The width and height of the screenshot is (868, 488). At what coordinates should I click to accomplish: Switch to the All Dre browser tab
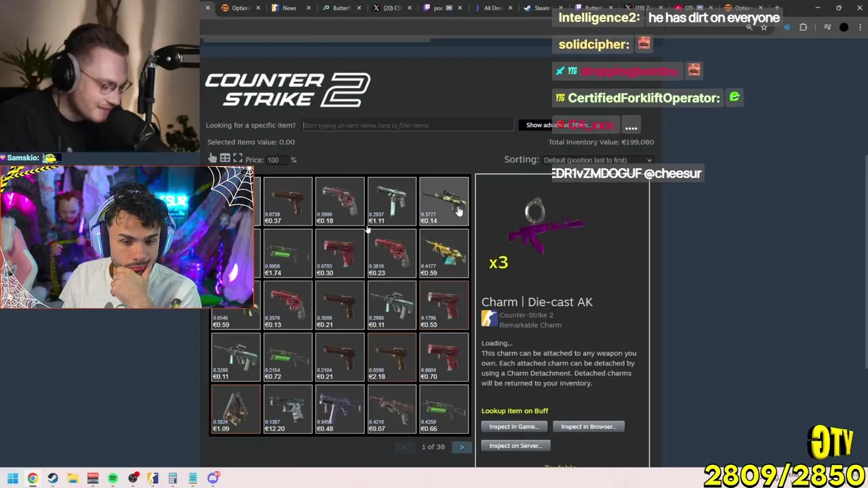coord(492,8)
